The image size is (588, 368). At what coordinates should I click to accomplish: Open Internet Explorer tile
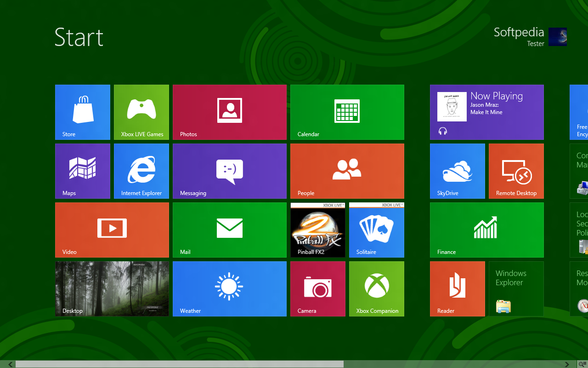coord(141,171)
